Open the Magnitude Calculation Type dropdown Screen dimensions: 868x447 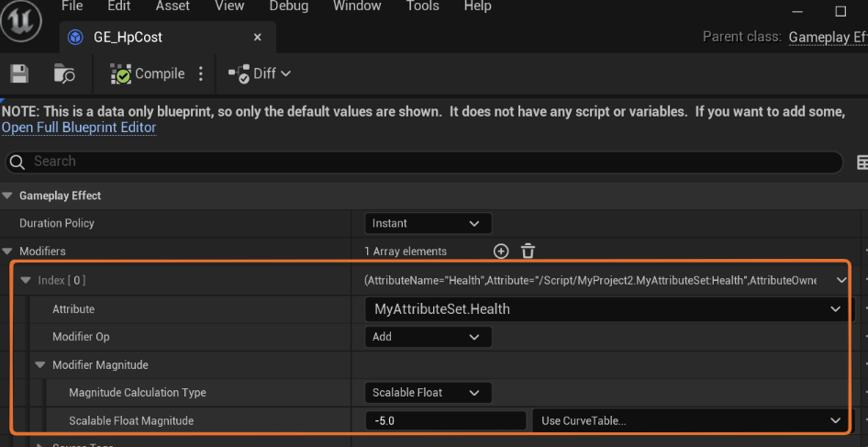point(428,393)
